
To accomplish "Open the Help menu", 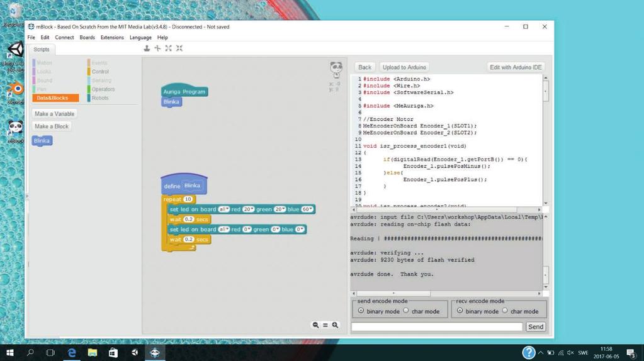I will (162, 37).
